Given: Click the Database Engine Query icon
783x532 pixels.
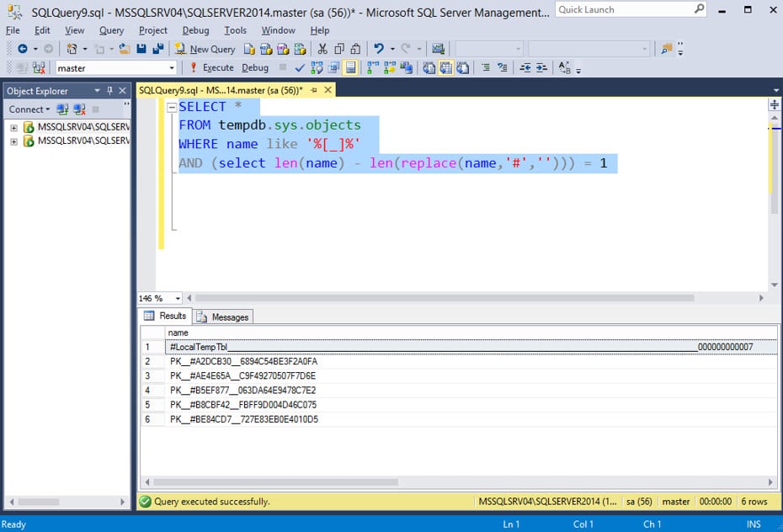Looking at the screenshot, I should (x=249, y=49).
